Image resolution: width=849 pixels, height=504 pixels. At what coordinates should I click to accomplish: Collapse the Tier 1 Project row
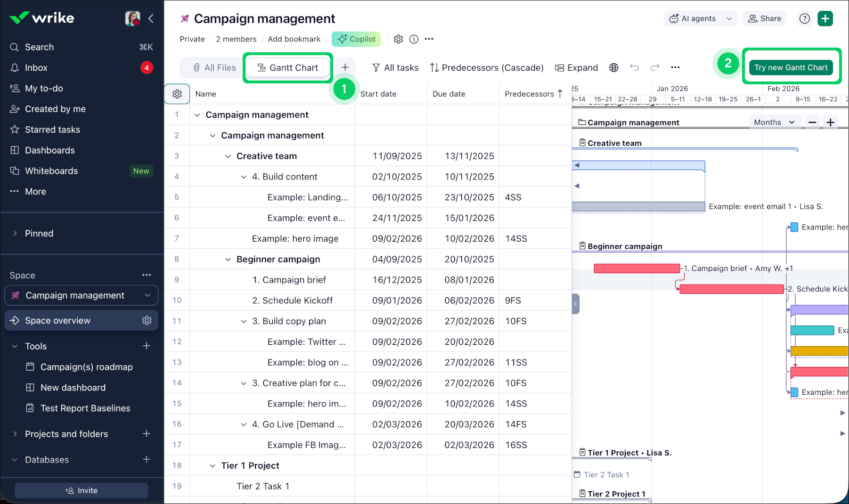(212, 466)
